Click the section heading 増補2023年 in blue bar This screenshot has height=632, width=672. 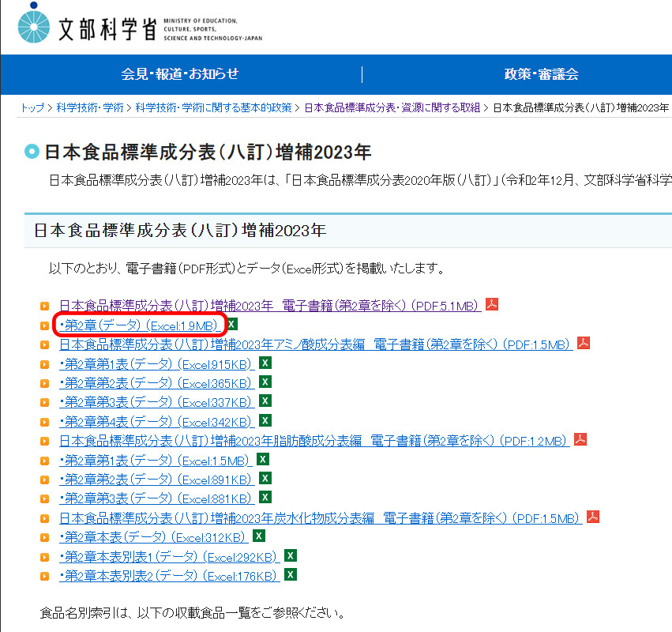(180, 231)
